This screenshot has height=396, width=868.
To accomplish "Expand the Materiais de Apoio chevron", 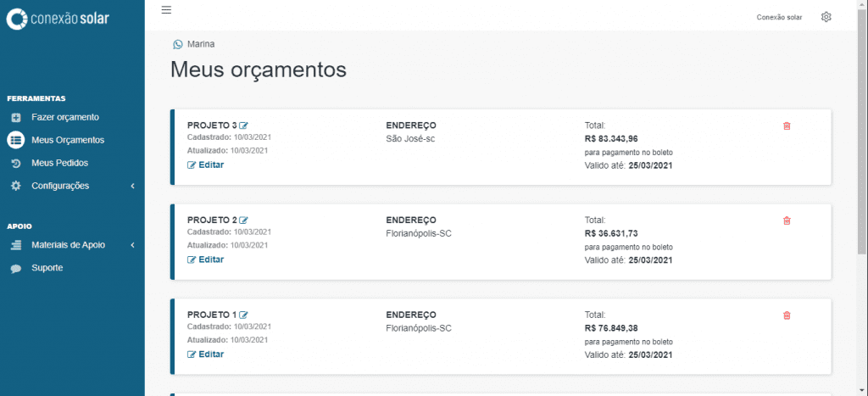I will click(x=133, y=245).
